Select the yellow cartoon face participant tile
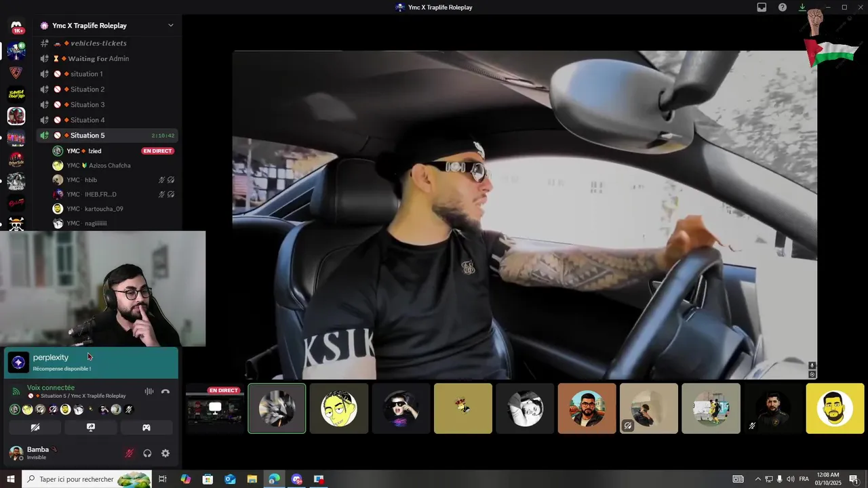The width and height of the screenshot is (868, 488). click(x=339, y=409)
